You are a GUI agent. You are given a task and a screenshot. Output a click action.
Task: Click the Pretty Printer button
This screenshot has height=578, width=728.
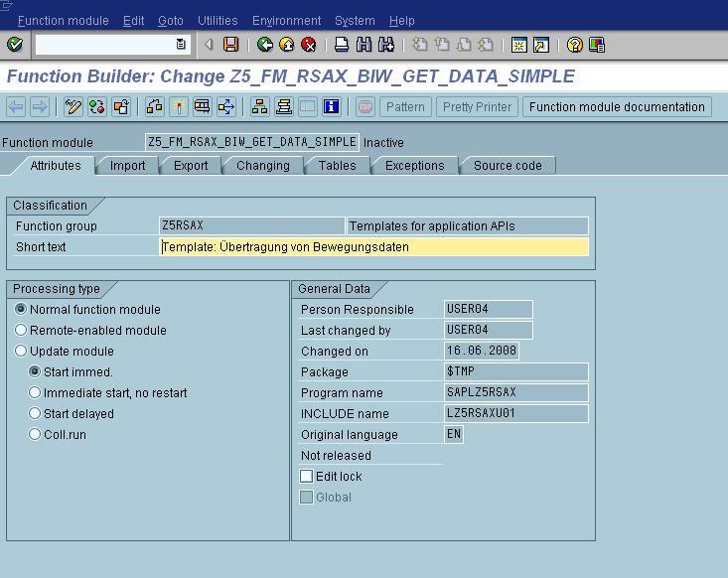tap(477, 107)
